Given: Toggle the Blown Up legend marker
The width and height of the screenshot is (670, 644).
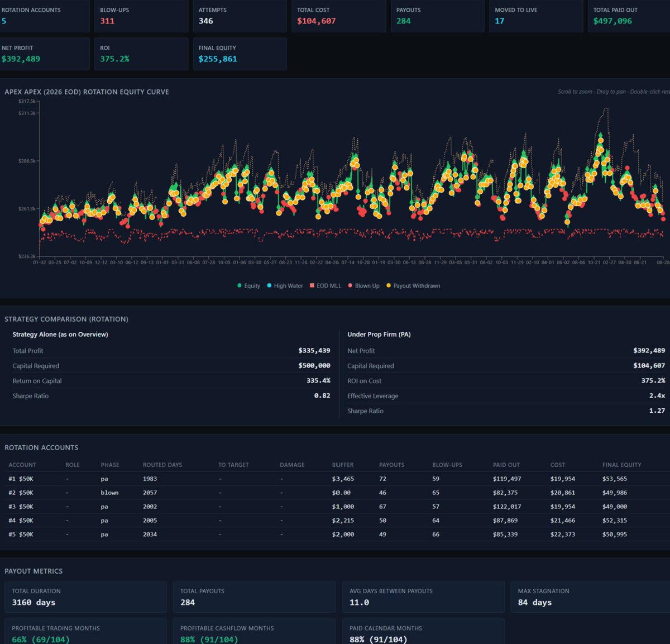Looking at the screenshot, I should tap(363, 285).
